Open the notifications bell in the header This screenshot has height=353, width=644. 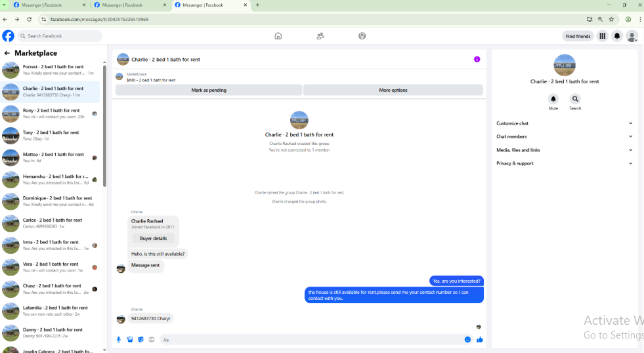click(617, 36)
